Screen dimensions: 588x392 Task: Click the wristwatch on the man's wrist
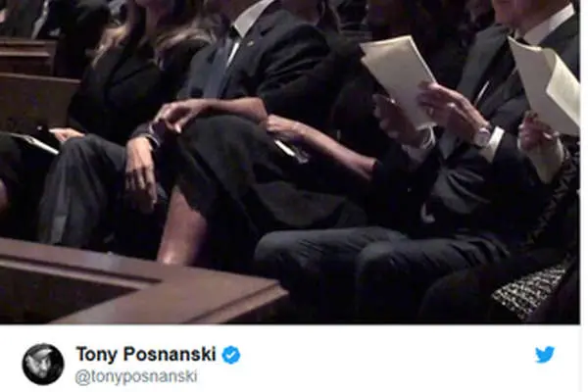pyautogui.click(x=482, y=135)
